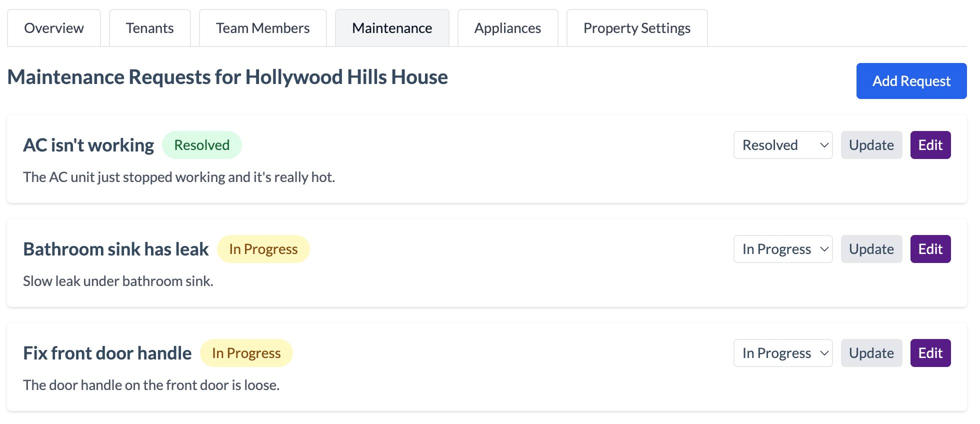Update the Fix front door handle request
The width and height of the screenshot is (980, 424).
click(x=871, y=352)
